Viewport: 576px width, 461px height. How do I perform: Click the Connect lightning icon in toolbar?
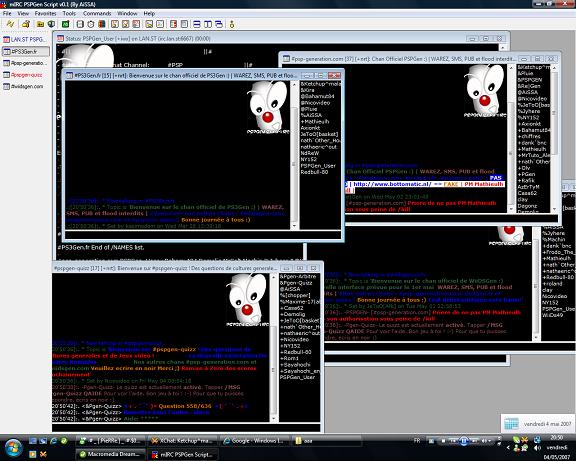pos(11,24)
